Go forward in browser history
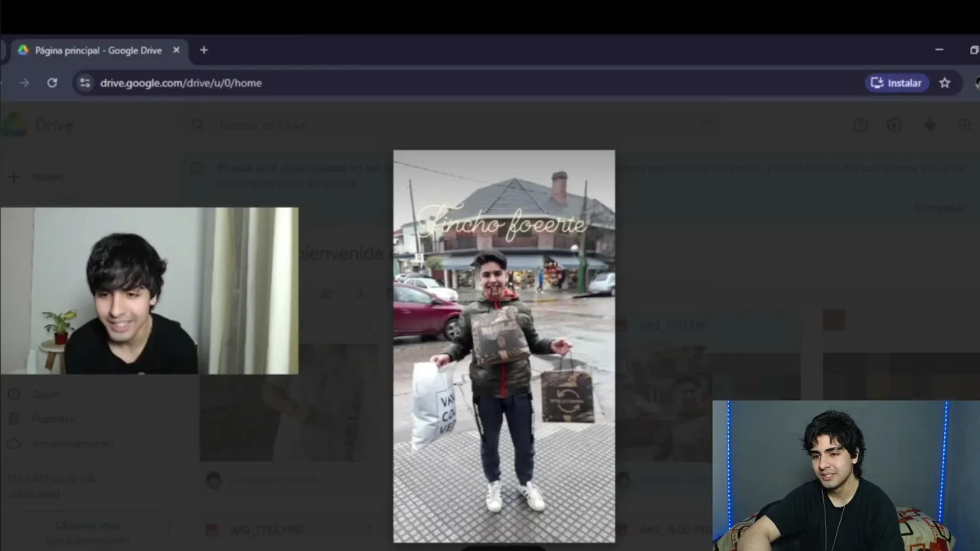The image size is (980, 551). tap(24, 83)
